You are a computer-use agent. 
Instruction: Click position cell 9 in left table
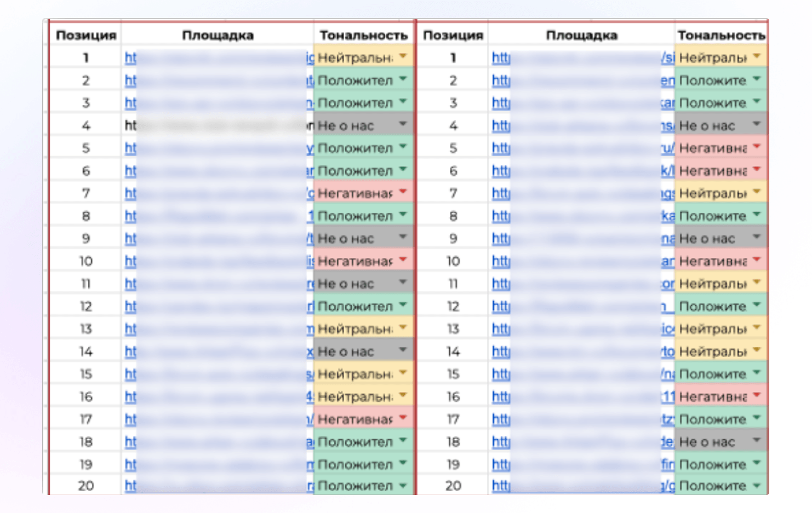pyautogui.click(x=86, y=238)
